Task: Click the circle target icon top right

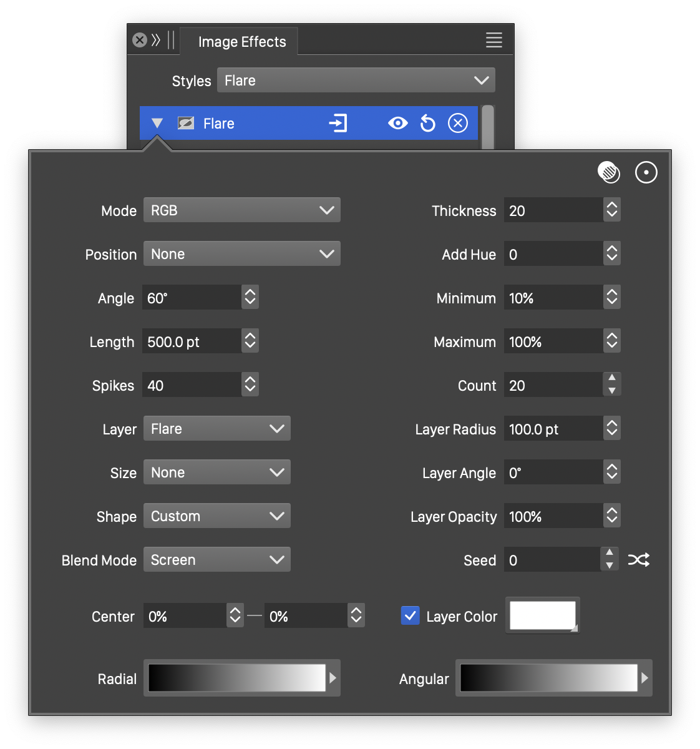Action: (x=646, y=172)
